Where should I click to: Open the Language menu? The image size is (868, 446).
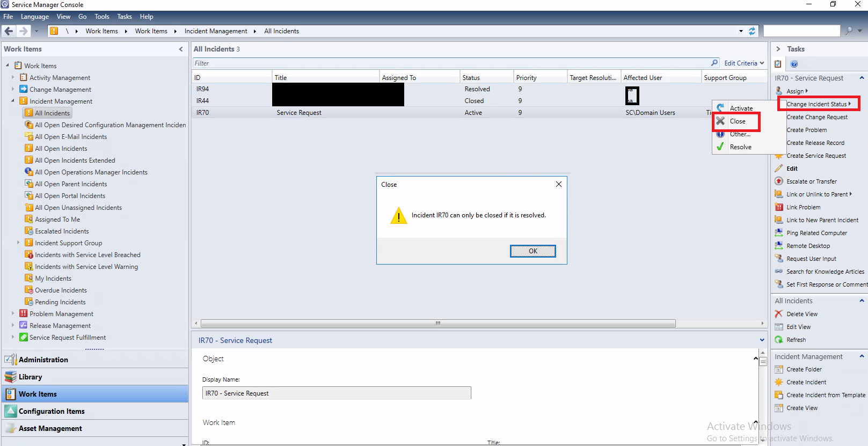35,17
